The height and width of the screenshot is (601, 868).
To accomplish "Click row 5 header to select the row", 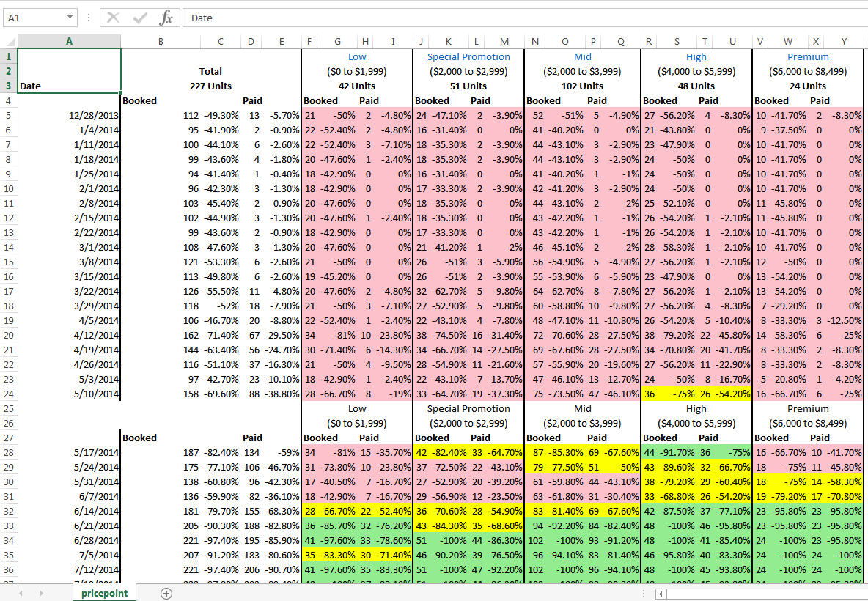I will (8, 115).
